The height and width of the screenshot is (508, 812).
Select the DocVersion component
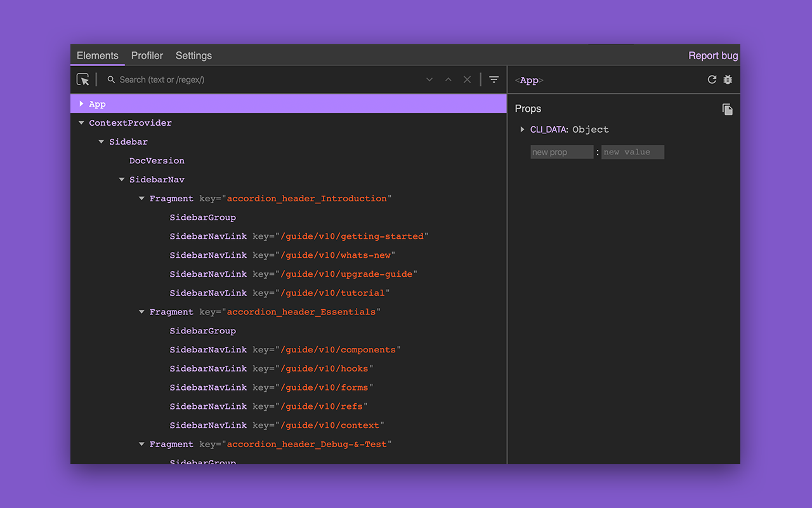157,160
